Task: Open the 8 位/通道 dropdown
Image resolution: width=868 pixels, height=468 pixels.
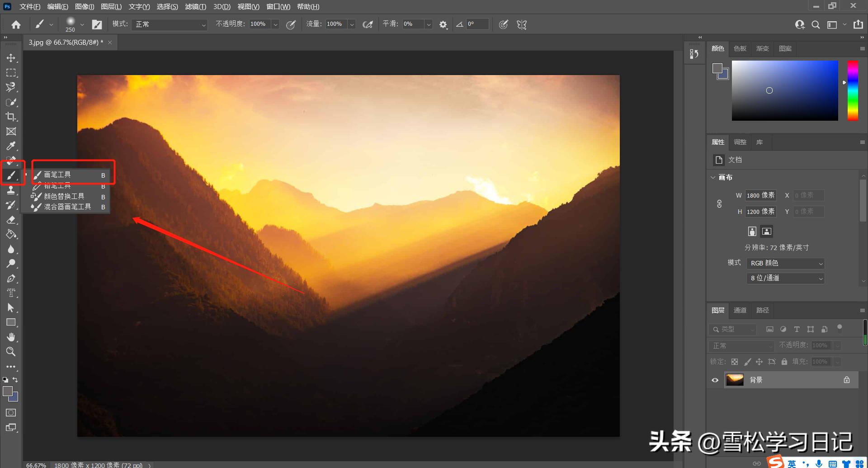Action: coord(785,278)
